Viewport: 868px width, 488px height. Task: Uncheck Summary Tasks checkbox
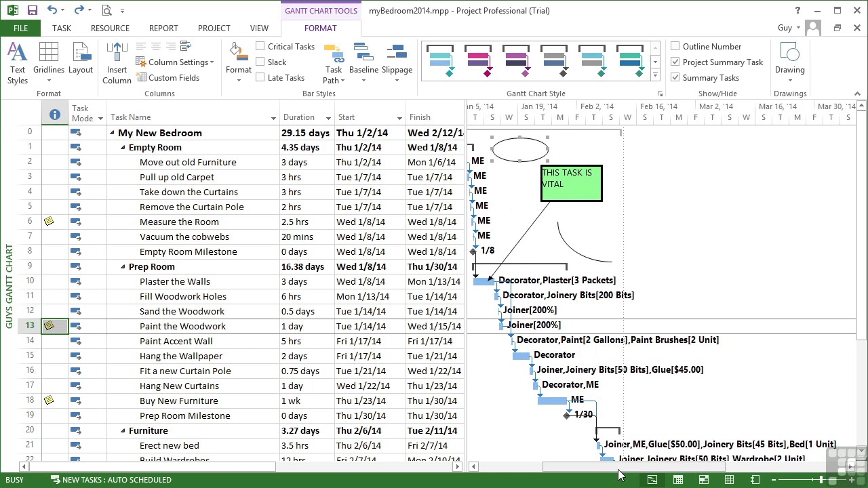[x=675, y=77]
